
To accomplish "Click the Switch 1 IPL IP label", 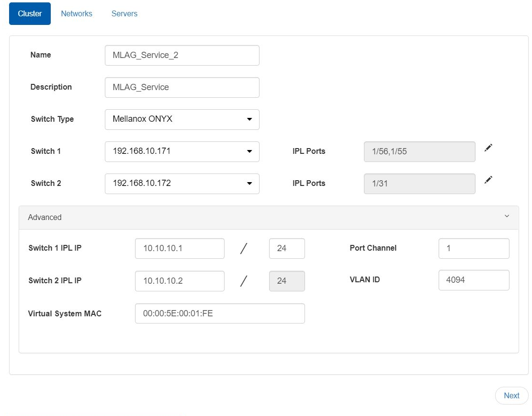I will (55, 248).
